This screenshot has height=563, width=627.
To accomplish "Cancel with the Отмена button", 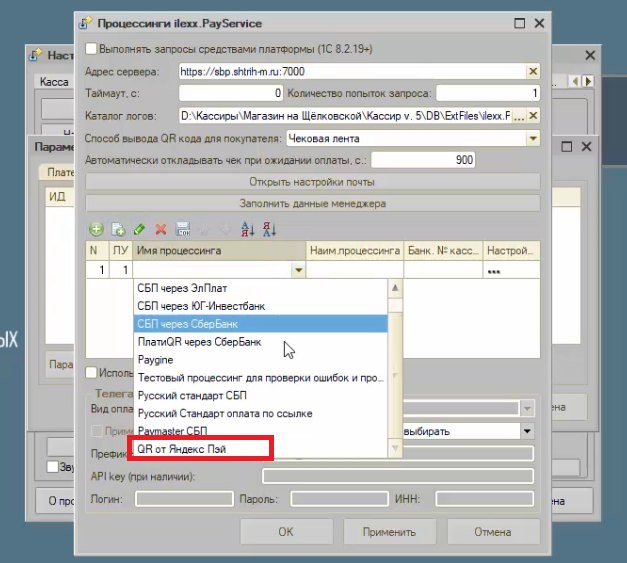I will [493, 532].
